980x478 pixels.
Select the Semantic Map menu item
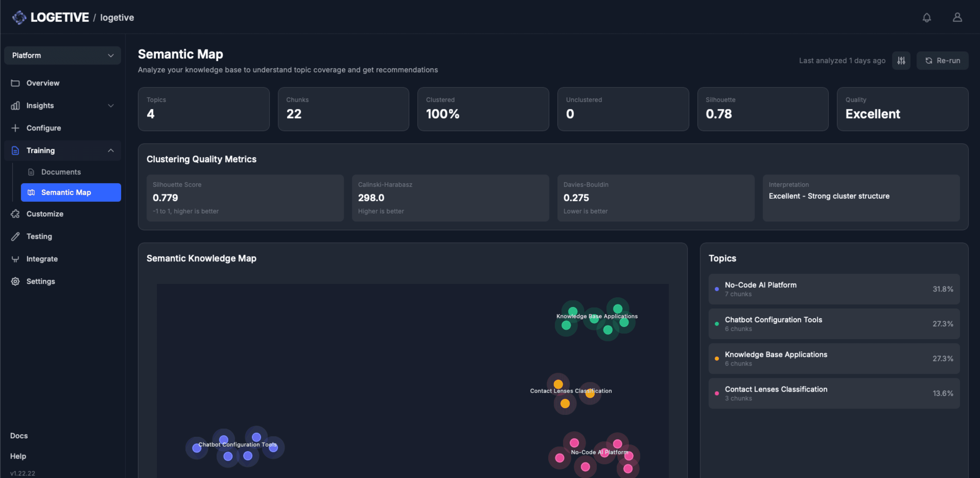(x=71, y=192)
